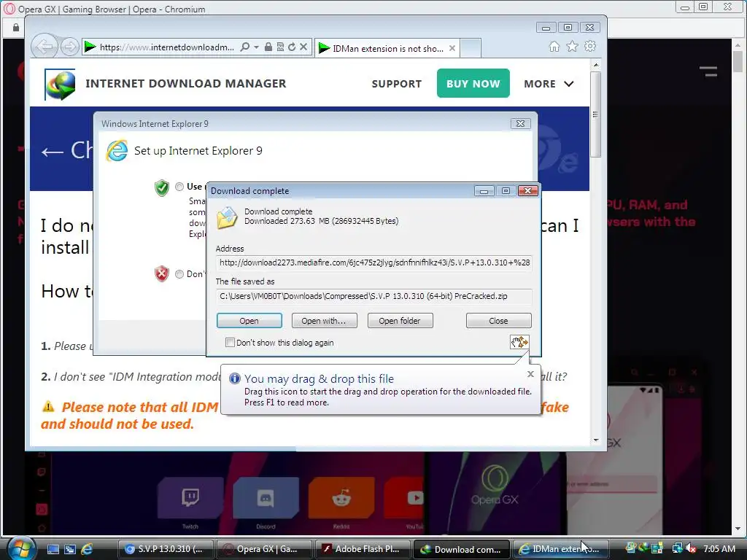Screen dimensions: 747x560
Task: Open the address bar autocomplete dropdown arrow
Action: click(256, 47)
